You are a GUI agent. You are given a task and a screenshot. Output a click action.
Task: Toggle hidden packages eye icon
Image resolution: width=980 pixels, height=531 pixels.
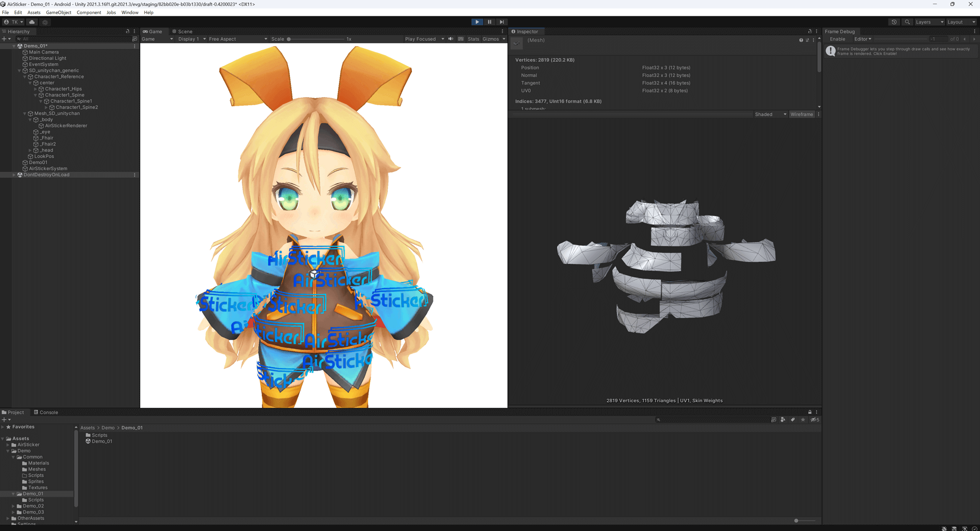pos(815,420)
